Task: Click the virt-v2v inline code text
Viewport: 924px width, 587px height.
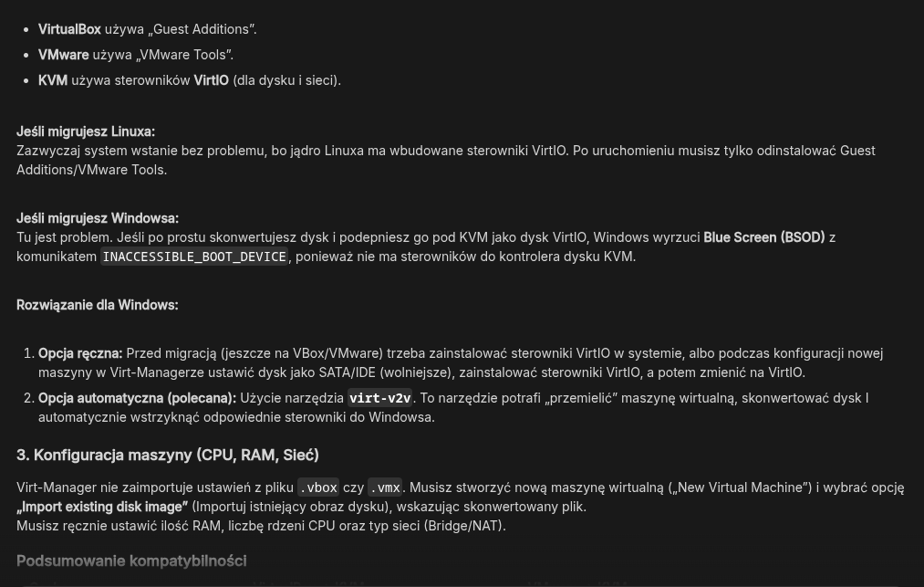Action: [379, 398]
